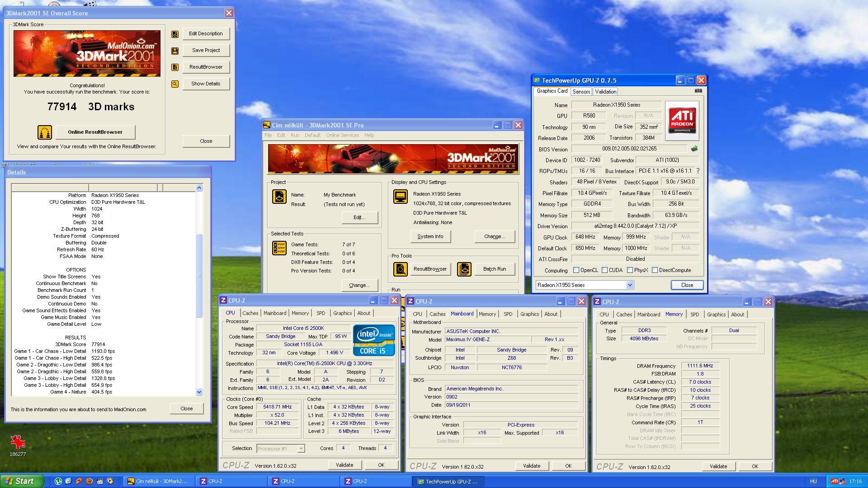Open the Caches tab in first CPU-Z window
This screenshot has height=488, width=868.
[x=250, y=313]
